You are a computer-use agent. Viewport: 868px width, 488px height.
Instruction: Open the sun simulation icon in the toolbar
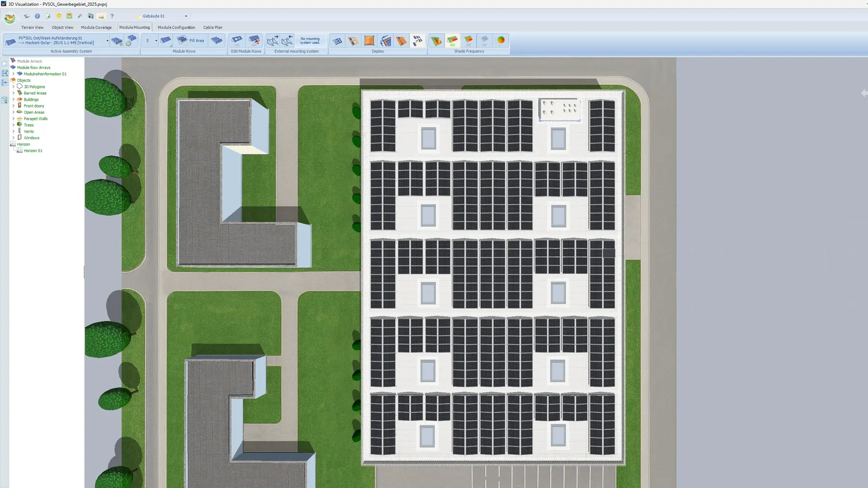tap(59, 16)
